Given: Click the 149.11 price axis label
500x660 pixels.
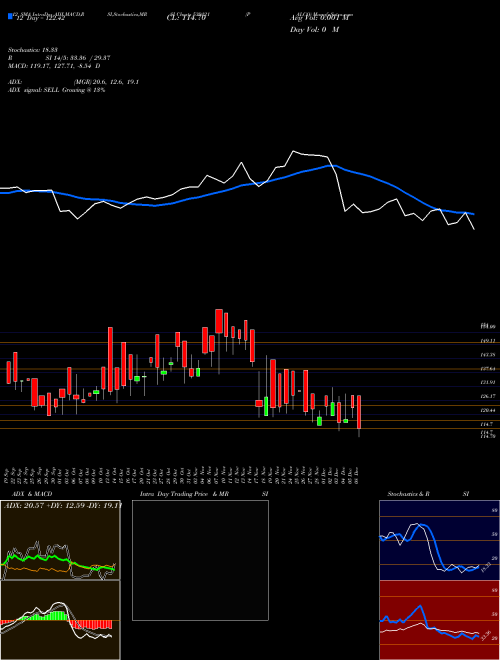Looking at the screenshot, I should coord(488,341).
